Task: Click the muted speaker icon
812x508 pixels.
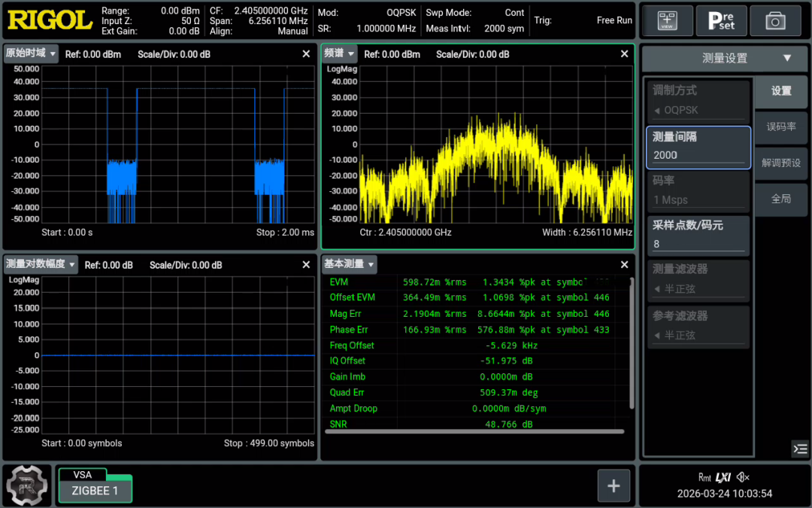Action: [x=743, y=477]
